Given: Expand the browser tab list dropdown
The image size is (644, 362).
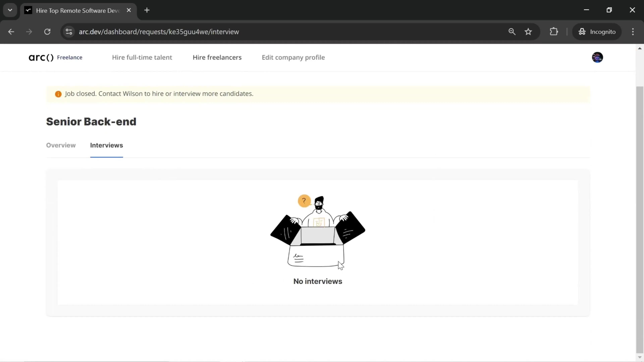Looking at the screenshot, I should pyautogui.click(x=10, y=10).
